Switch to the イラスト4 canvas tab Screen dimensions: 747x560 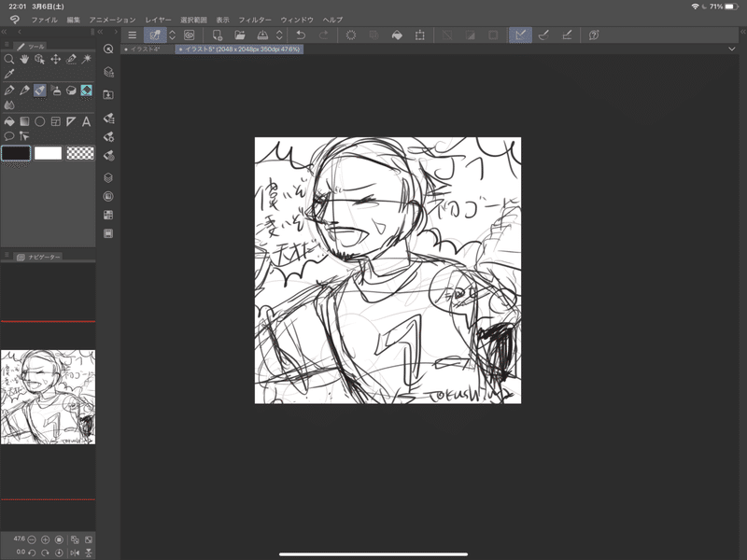147,49
